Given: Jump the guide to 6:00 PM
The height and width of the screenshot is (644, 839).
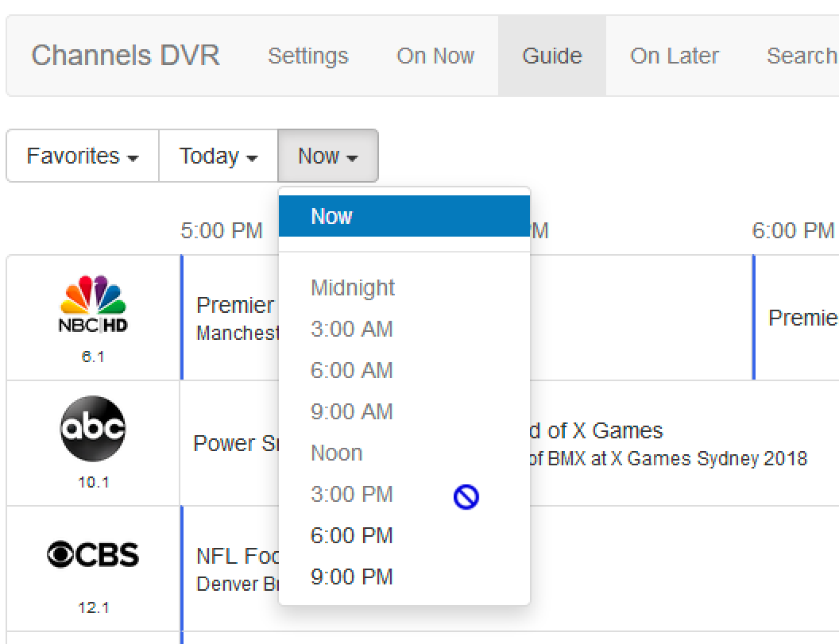Looking at the screenshot, I should pyautogui.click(x=352, y=535).
